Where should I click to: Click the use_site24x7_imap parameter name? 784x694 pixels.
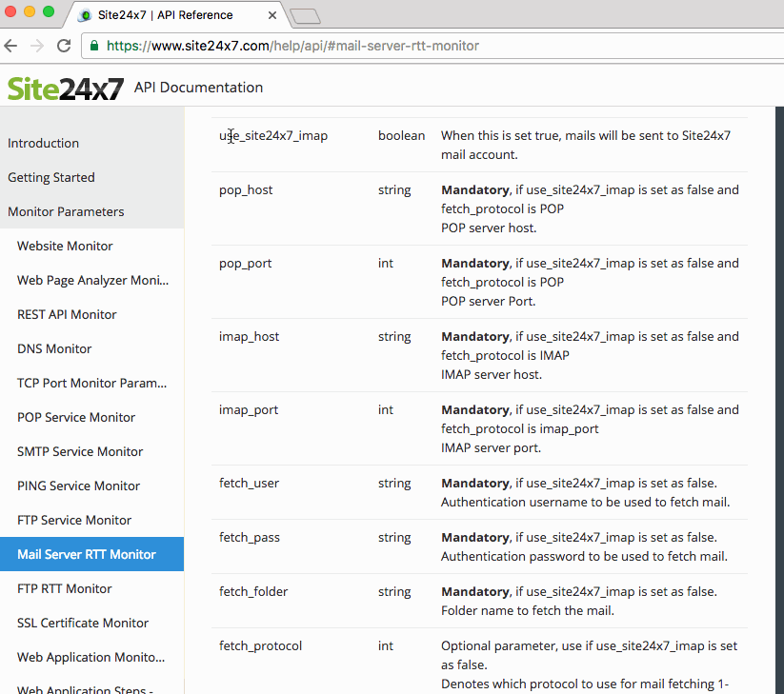[x=273, y=136]
